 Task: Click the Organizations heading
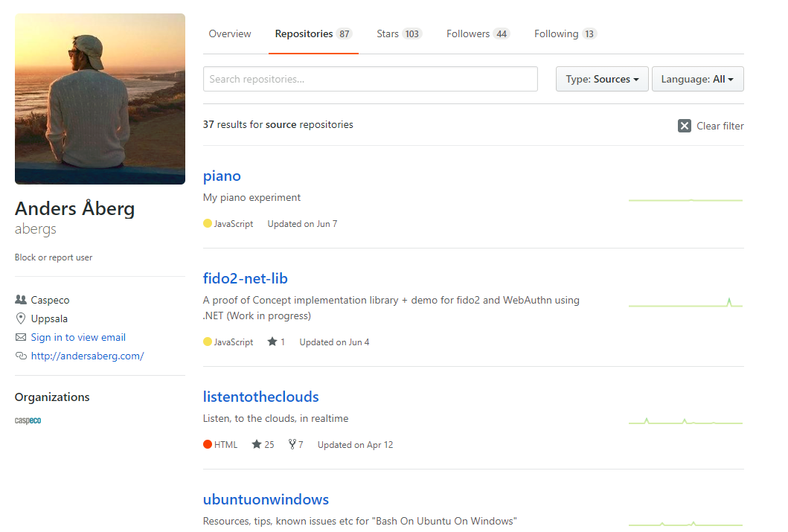tap(52, 397)
